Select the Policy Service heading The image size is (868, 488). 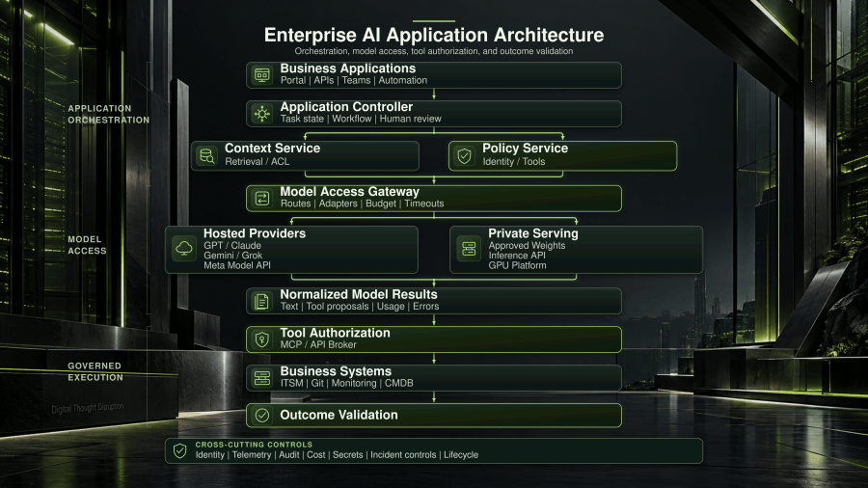click(x=525, y=149)
